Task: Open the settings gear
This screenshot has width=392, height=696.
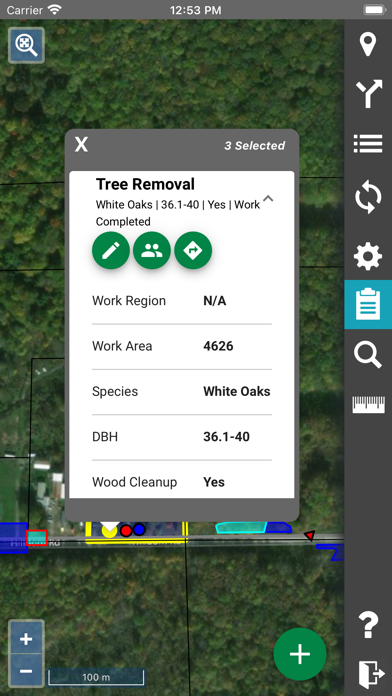Action: (x=368, y=256)
